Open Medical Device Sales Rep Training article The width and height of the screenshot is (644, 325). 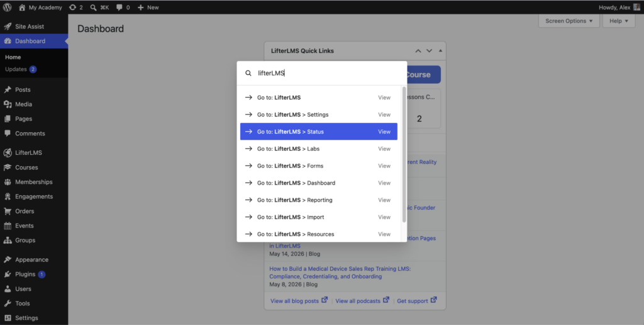(340, 272)
